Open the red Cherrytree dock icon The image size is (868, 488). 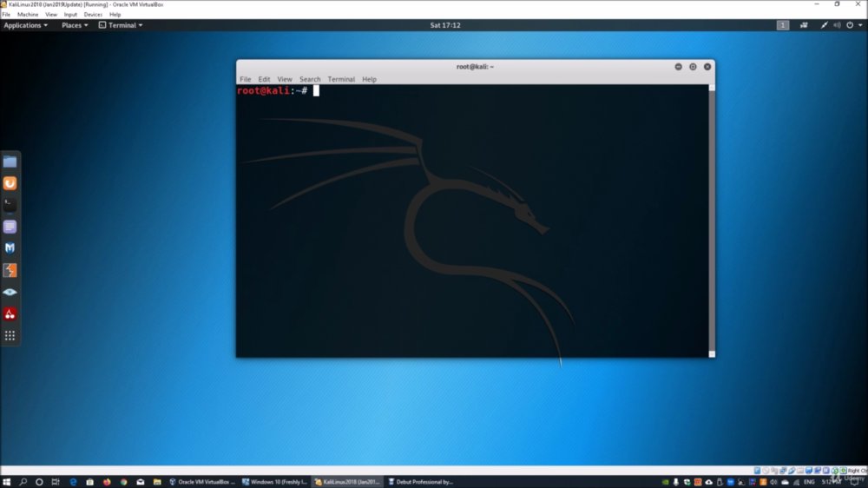tap(10, 314)
